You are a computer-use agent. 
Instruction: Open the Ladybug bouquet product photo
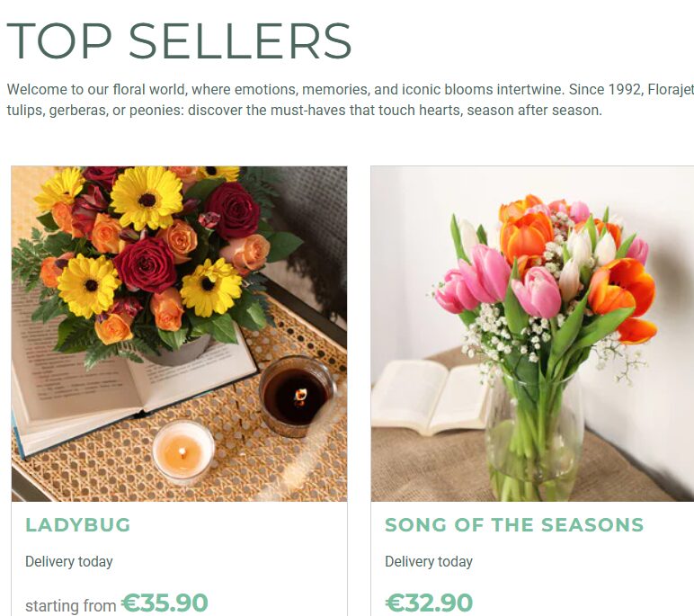(x=179, y=333)
